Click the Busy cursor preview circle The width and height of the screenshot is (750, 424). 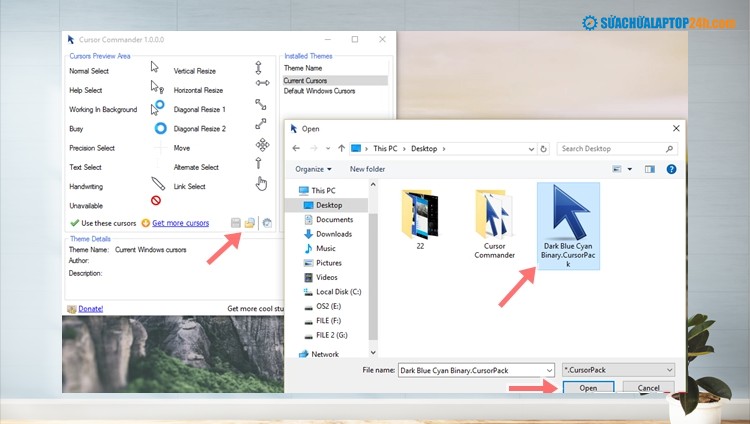click(161, 128)
